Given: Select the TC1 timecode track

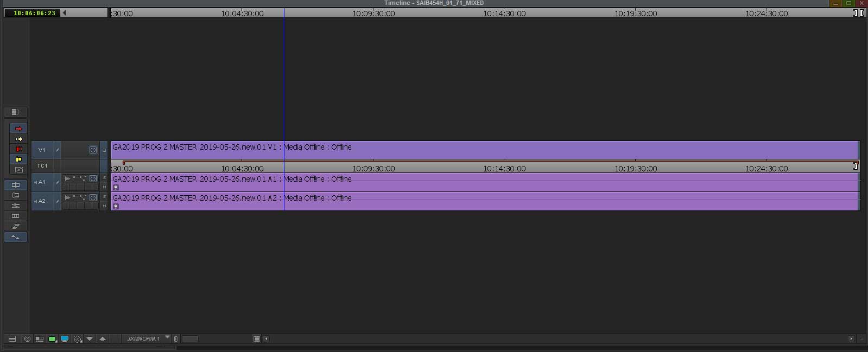Looking at the screenshot, I should pyautogui.click(x=42, y=165).
